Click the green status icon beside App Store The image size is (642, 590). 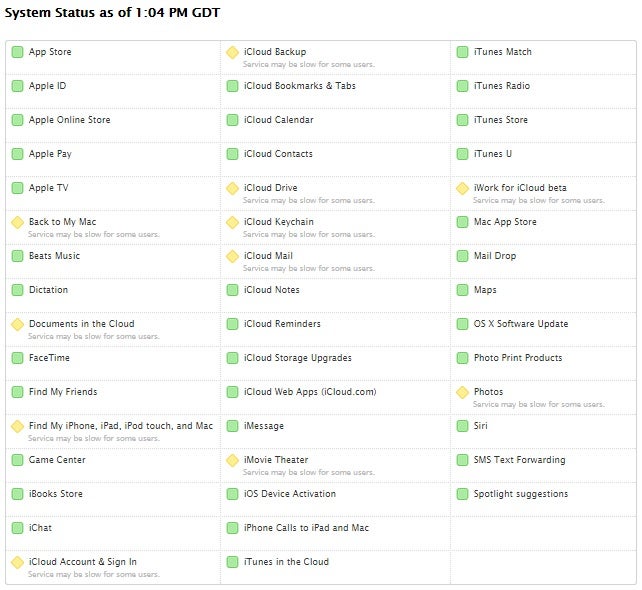point(17,52)
